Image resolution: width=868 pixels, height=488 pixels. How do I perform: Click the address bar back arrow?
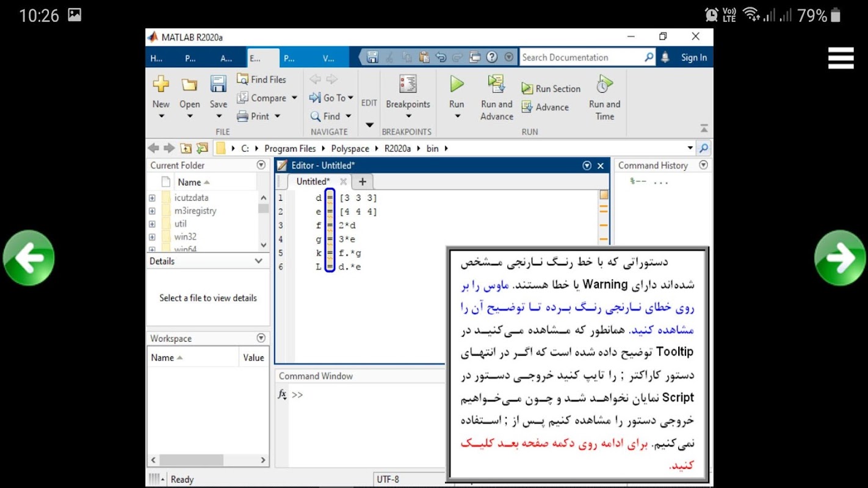[153, 148]
